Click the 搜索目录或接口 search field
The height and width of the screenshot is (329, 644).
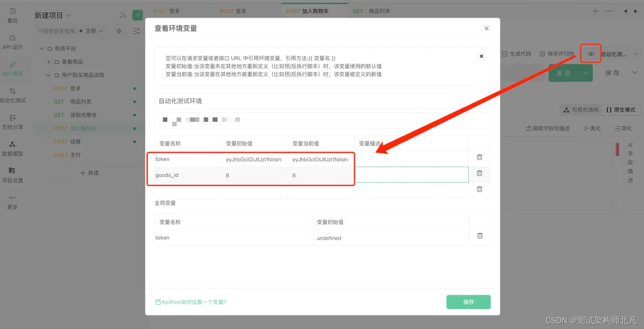coord(57,31)
